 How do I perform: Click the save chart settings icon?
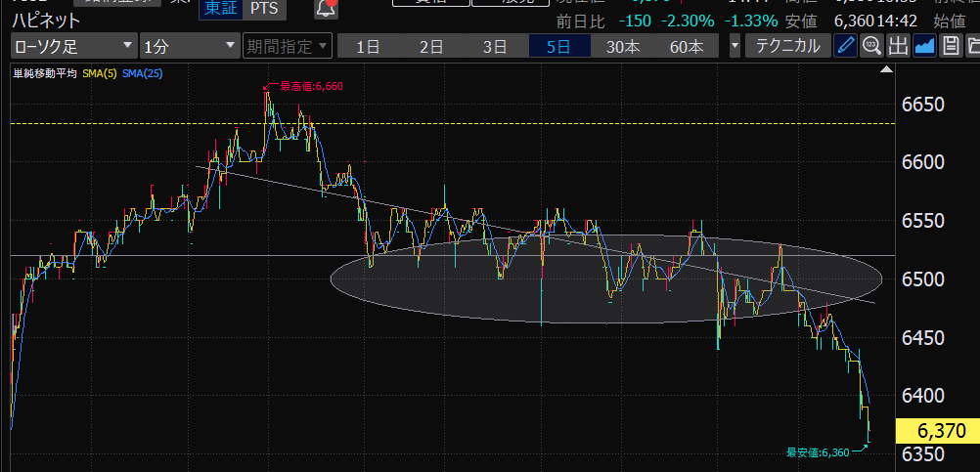click(x=949, y=46)
